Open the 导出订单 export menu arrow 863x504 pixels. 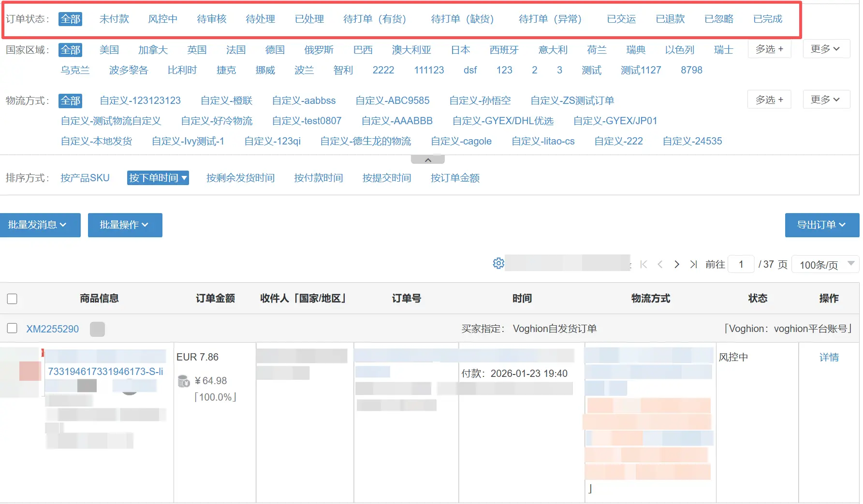(842, 225)
